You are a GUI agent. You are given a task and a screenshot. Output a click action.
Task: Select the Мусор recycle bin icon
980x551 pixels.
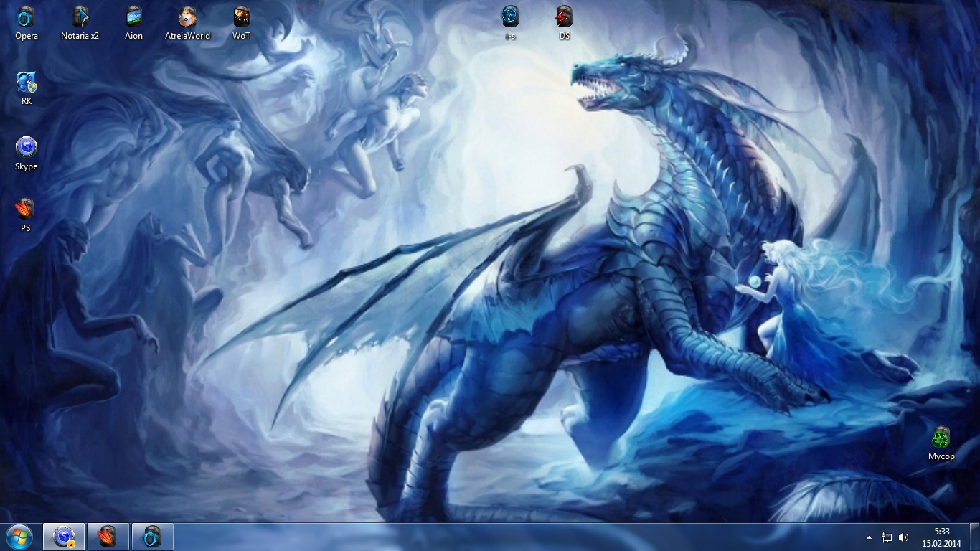coord(941,443)
